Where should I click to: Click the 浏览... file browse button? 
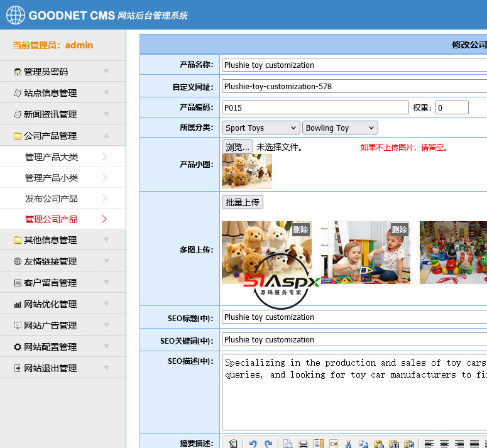pos(238,147)
